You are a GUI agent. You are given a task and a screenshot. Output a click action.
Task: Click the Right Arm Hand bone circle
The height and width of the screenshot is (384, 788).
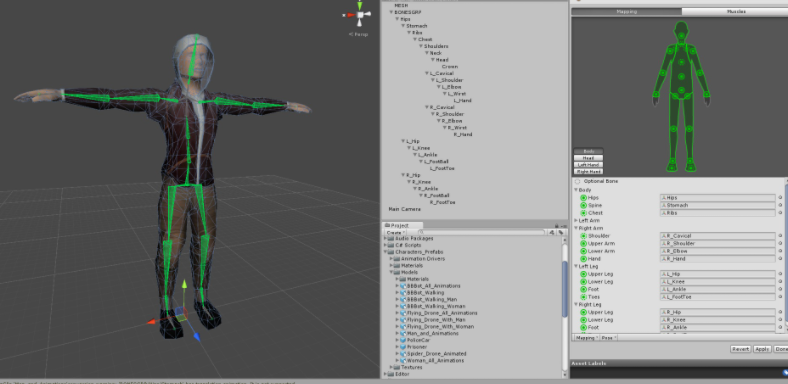coord(583,258)
